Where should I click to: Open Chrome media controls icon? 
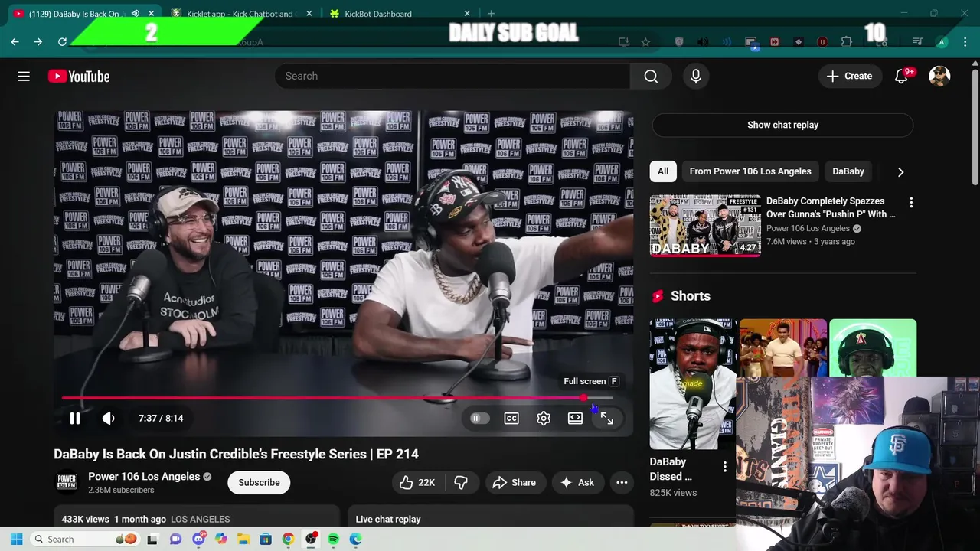[x=917, y=42]
